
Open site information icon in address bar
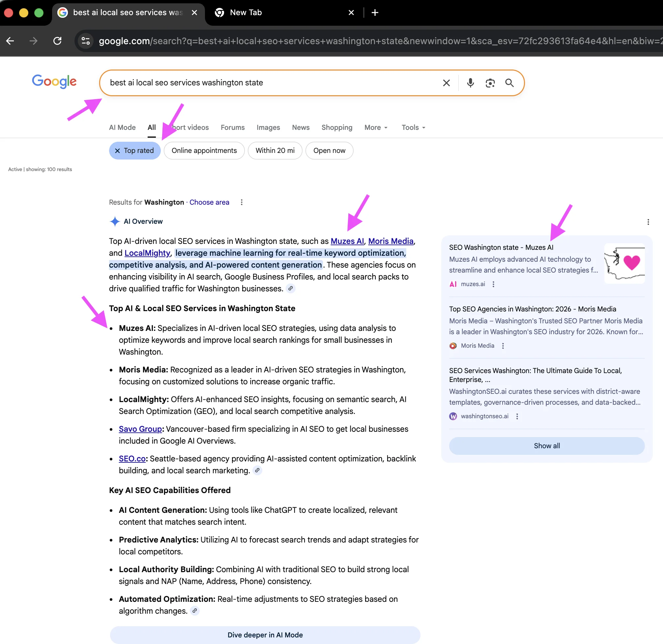tap(86, 41)
